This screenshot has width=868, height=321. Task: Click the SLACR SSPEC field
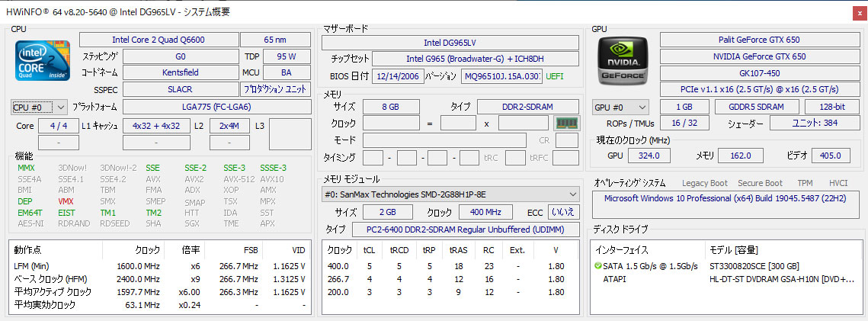[181, 89]
